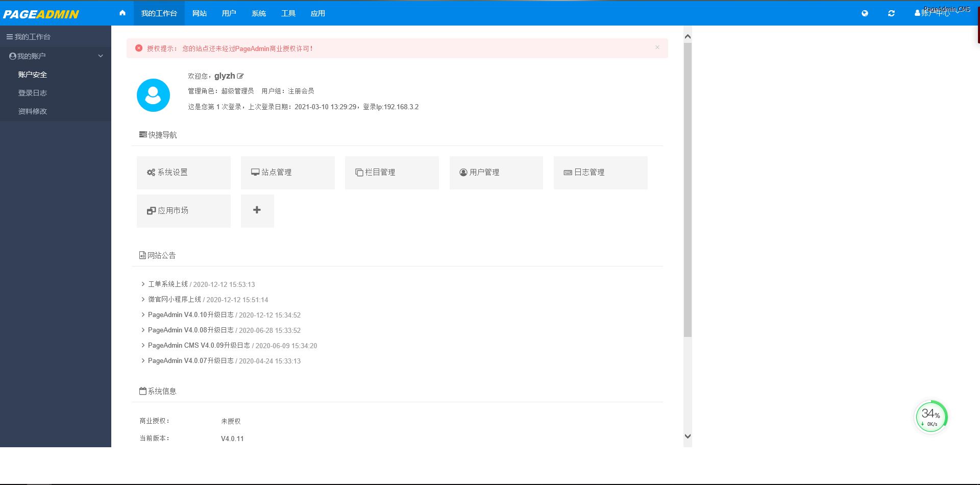Open the 账户中心 dropdown in top bar
980x485 pixels.
click(x=935, y=13)
